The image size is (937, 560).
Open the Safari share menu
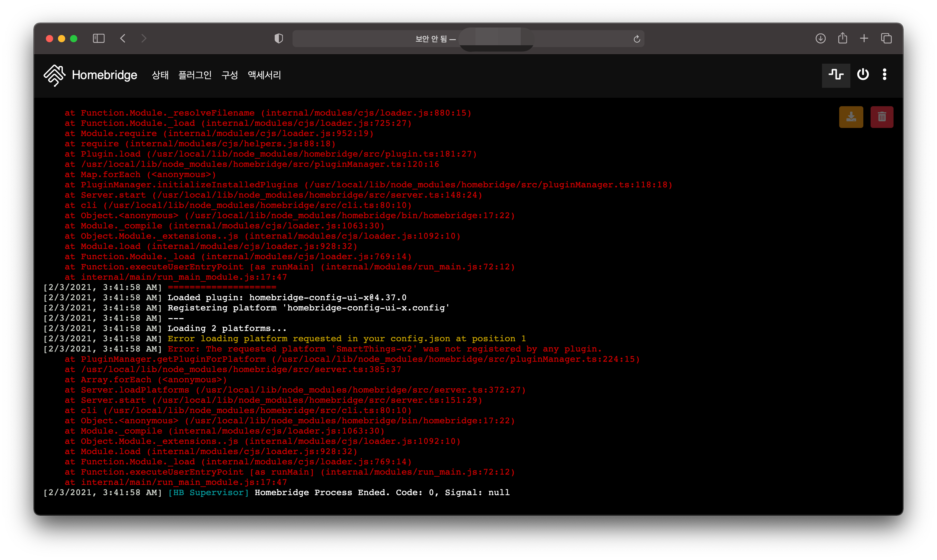point(842,39)
